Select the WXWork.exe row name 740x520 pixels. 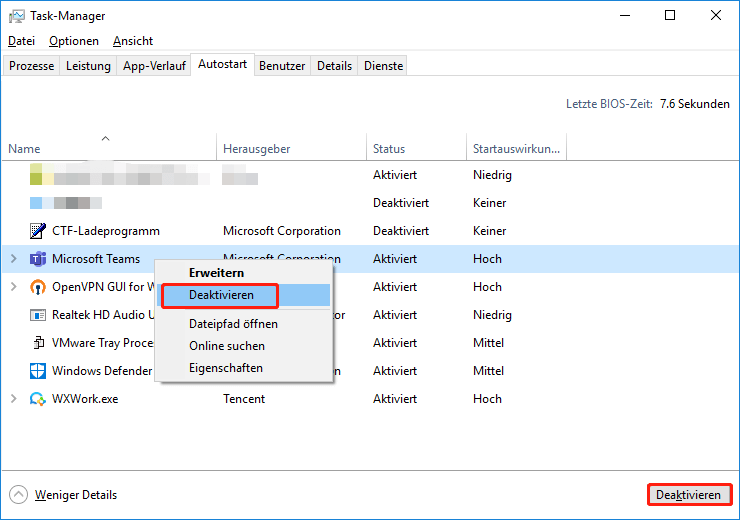point(85,399)
